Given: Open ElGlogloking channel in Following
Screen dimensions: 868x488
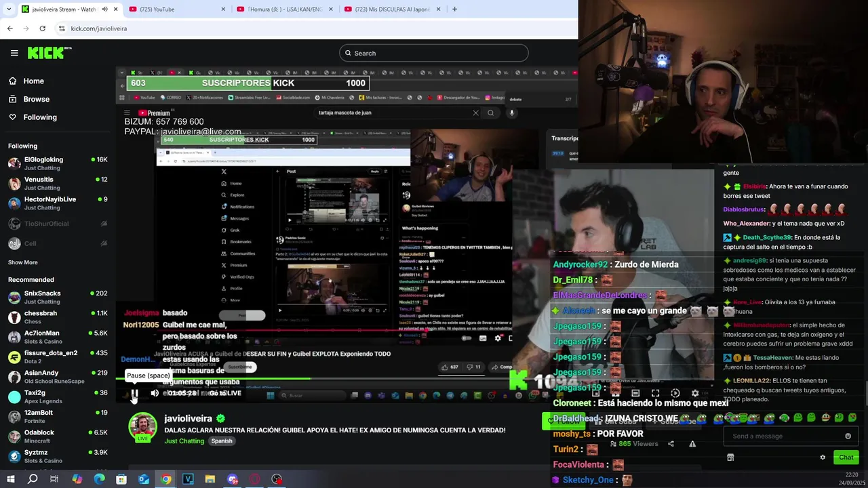Looking at the screenshot, I should click(x=58, y=163).
